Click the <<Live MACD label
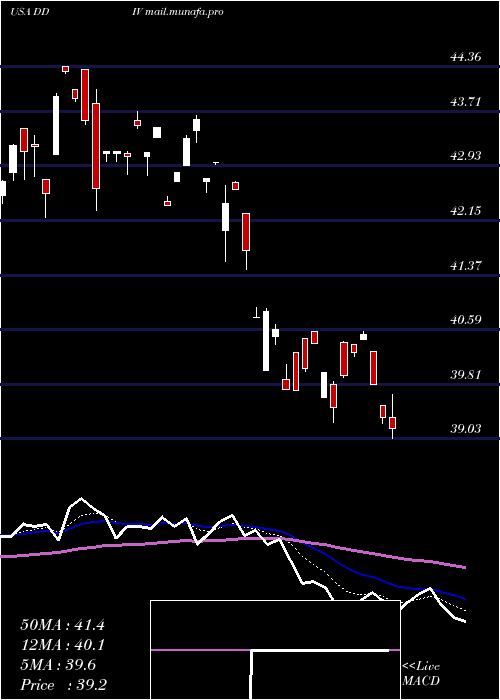The height and width of the screenshot is (700, 500). [421, 673]
